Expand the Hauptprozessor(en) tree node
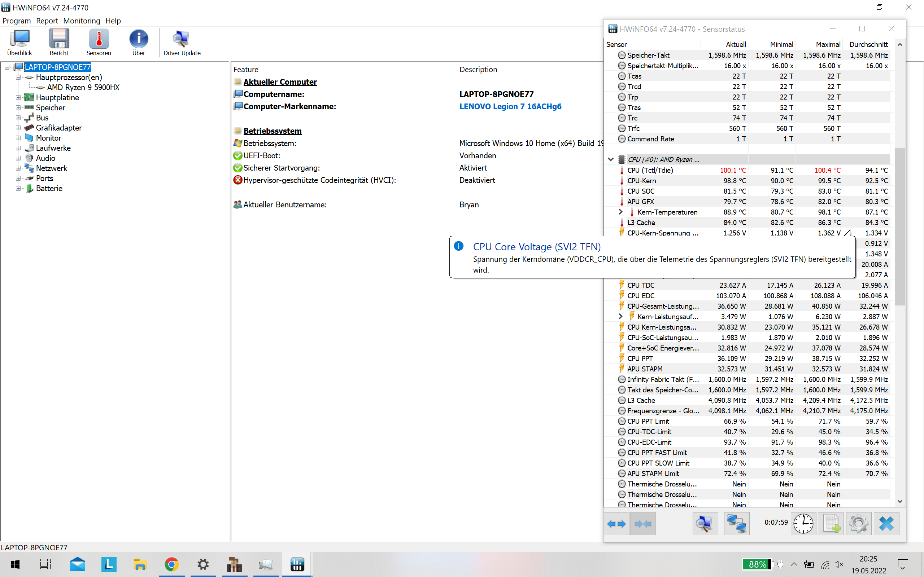 click(x=18, y=77)
